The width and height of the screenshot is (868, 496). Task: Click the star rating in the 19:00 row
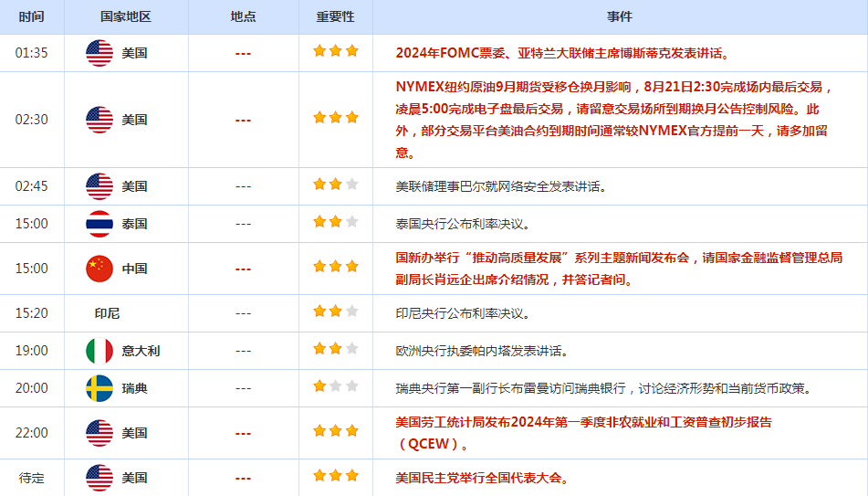(336, 349)
